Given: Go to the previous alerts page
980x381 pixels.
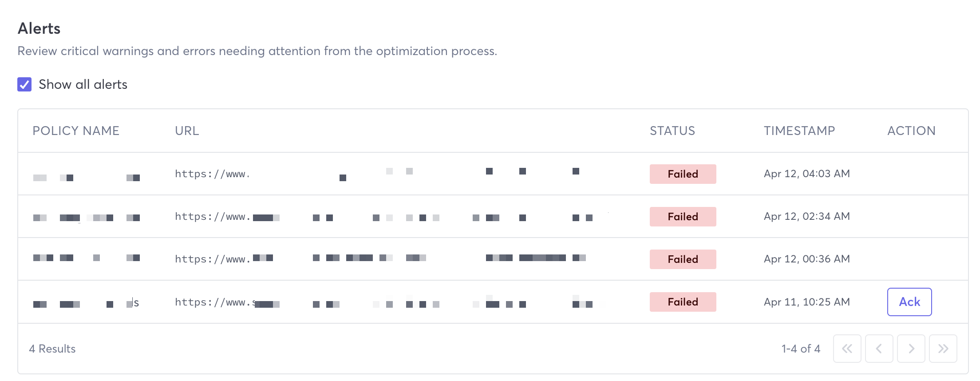Looking at the screenshot, I should 879,349.
